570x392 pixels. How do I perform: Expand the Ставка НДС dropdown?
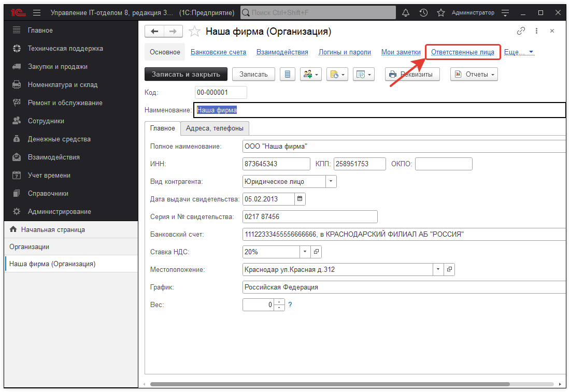click(305, 252)
